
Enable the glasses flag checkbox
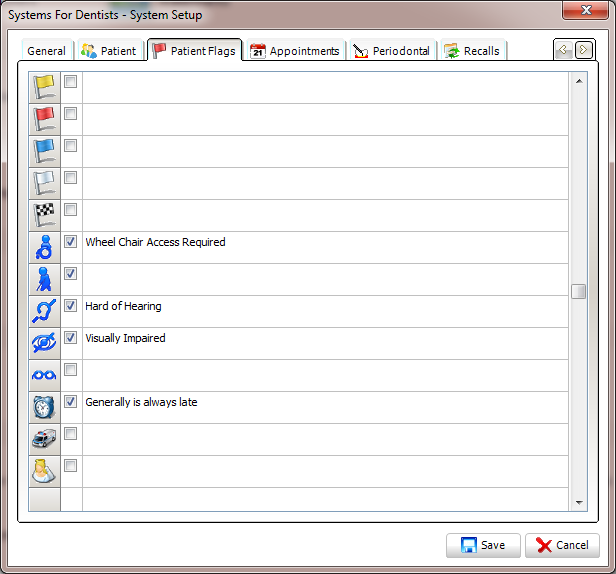pos(71,370)
